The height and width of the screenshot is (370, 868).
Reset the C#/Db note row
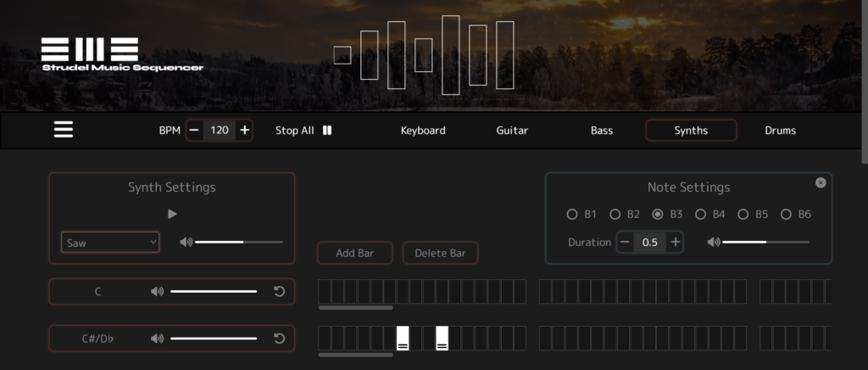(x=279, y=339)
